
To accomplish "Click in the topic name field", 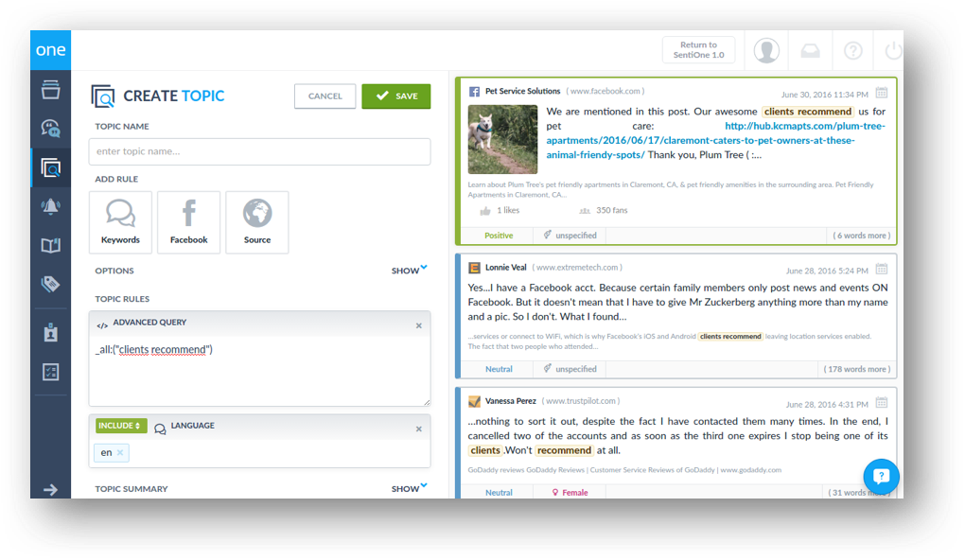I will click(x=260, y=151).
